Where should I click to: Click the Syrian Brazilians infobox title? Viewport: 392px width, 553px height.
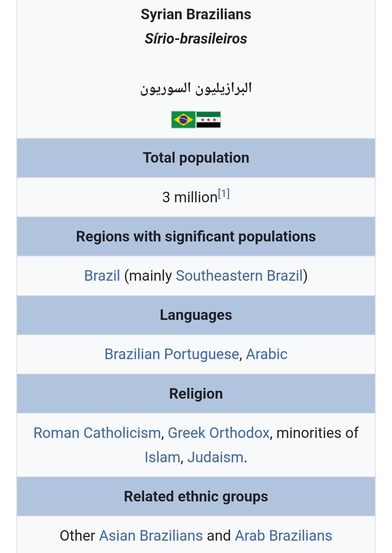[196, 15]
